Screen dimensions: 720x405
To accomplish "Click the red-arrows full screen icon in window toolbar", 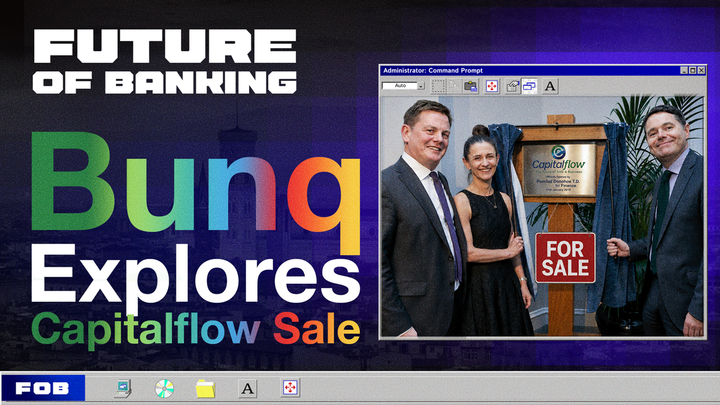I will pos(492,86).
